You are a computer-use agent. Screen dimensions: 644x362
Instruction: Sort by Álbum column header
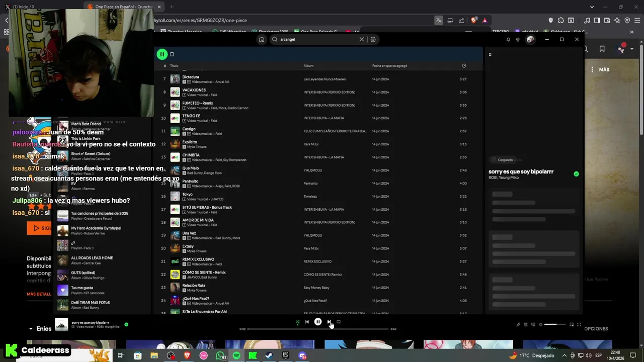(308, 66)
